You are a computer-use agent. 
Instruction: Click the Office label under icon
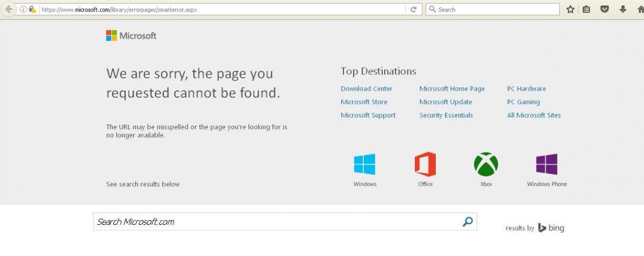pyautogui.click(x=425, y=184)
